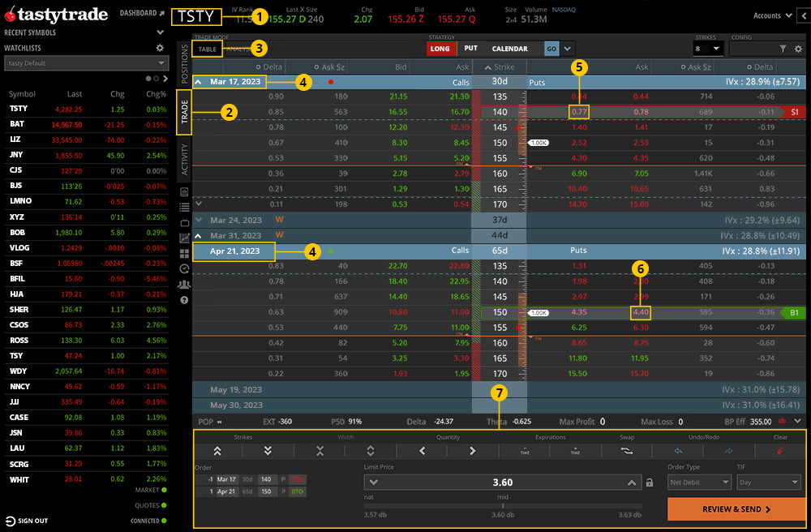Toggle STO on the Mar 17 leg
The height and width of the screenshot is (532, 811).
pos(297,479)
